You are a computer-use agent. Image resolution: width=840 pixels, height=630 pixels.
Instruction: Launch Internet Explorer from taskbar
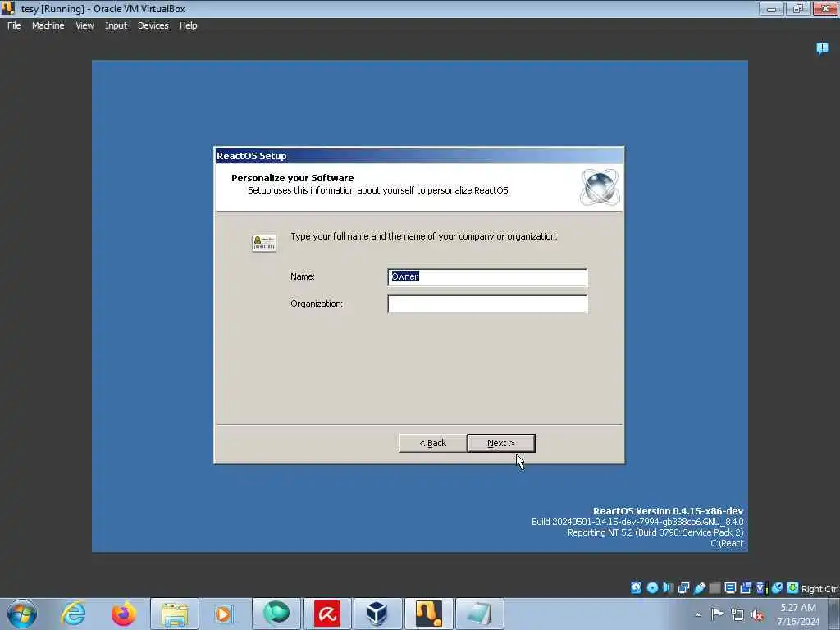73,614
